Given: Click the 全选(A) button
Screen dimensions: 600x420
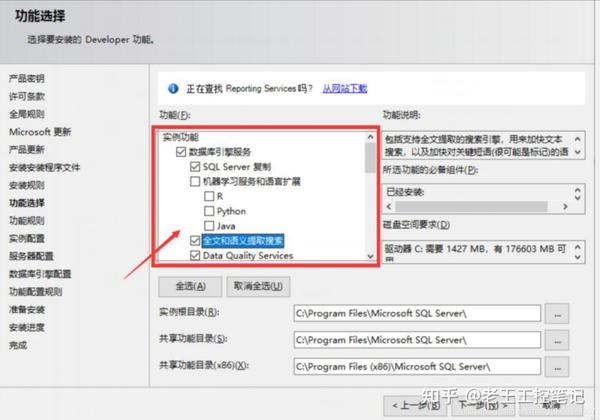Looking at the screenshot, I should (190, 287).
